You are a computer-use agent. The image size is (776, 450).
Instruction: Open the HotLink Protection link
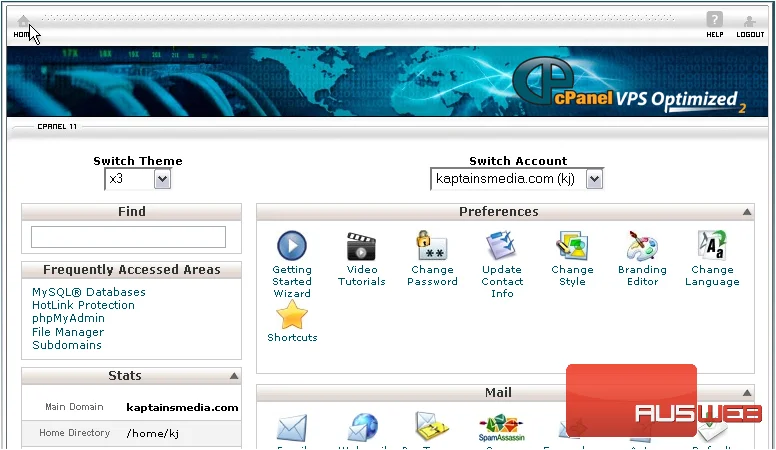[83, 305]
